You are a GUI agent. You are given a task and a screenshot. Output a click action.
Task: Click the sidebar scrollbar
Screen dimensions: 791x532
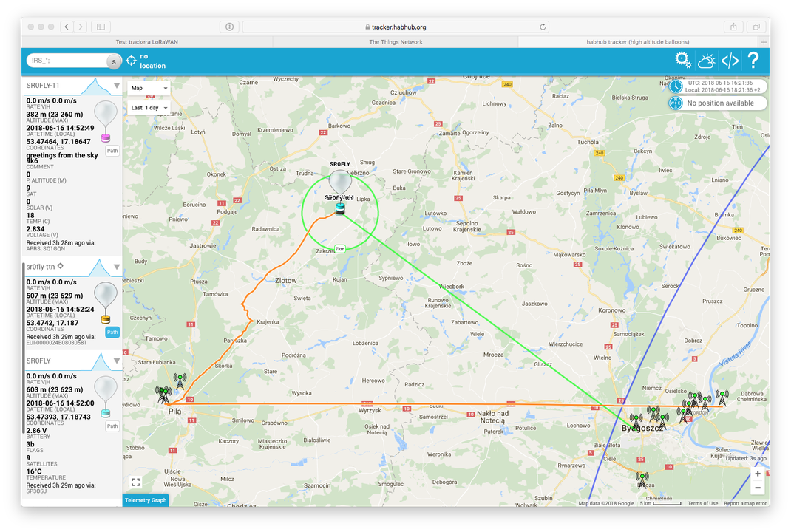pyautogui.click(x=24, y=348)
